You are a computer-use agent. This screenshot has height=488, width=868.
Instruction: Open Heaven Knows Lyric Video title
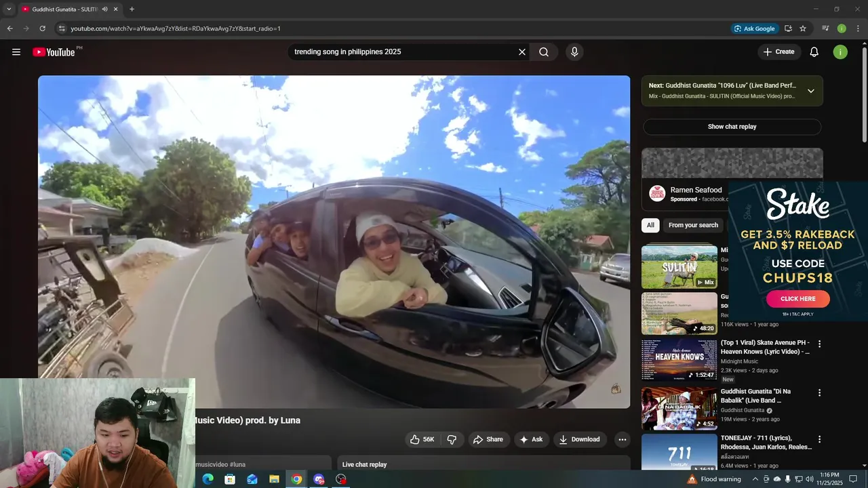pyautogui.click(x=765, y=348)
